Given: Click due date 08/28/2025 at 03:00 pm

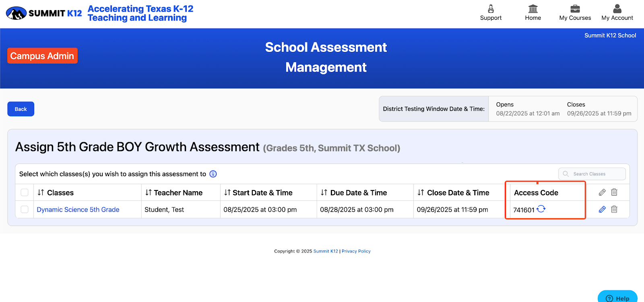Looking at the screenshot, I should 357,209.
